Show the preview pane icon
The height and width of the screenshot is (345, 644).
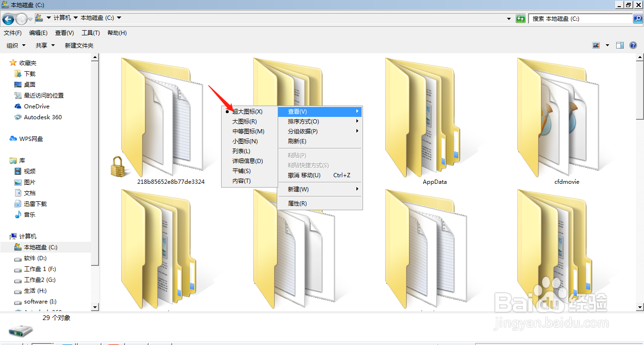tap(620, 45)
